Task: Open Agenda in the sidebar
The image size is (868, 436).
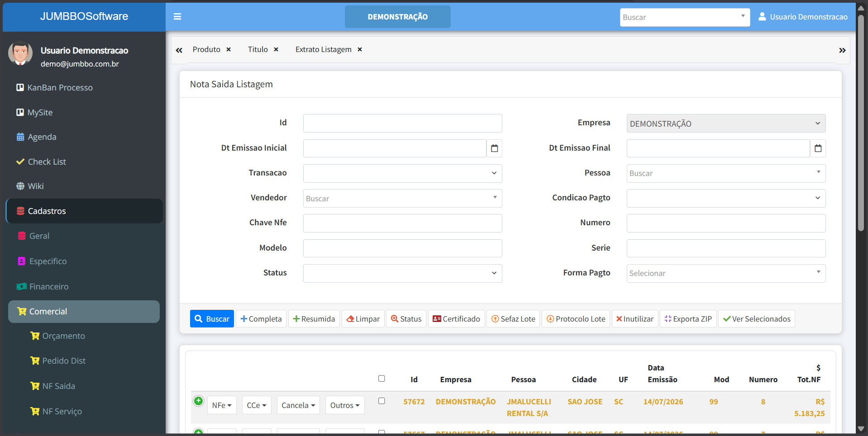Action: (x=84, y=137)
